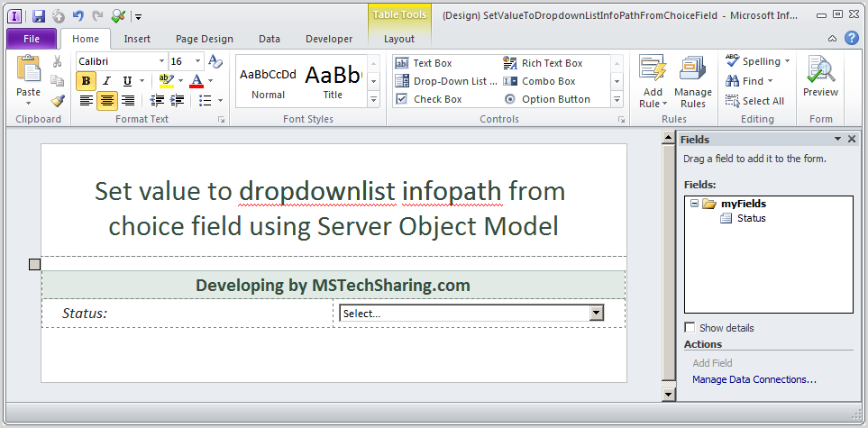The width and height of the screenshot is (868, 428).
Task: Enable the Show details checkbox
Action: (x=690, y=327)
